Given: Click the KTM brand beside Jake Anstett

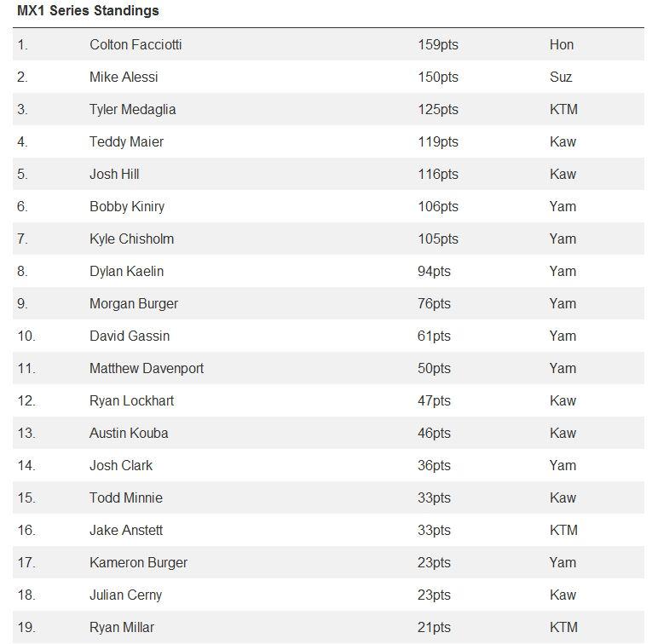Looking at the screenshot, I should [x=563, y=530].
